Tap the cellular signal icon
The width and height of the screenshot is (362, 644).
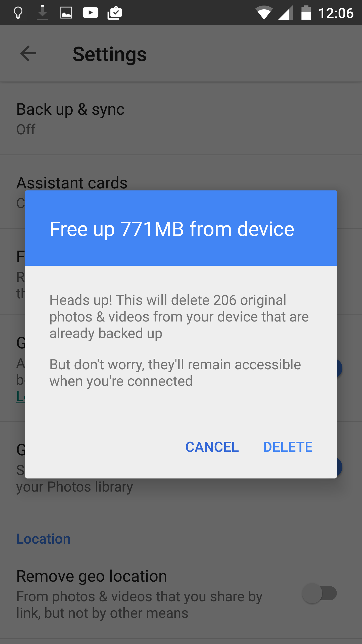(x=285, y=13)
